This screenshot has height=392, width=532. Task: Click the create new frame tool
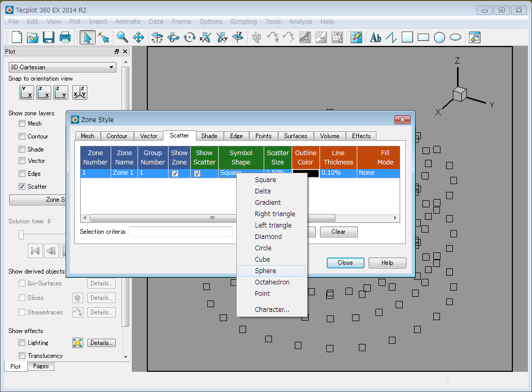(x=475, y=37)
